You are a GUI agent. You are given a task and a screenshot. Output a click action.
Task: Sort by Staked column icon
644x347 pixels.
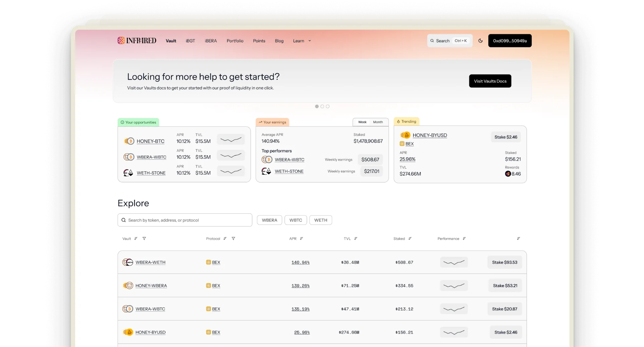(x=410, y=239)
